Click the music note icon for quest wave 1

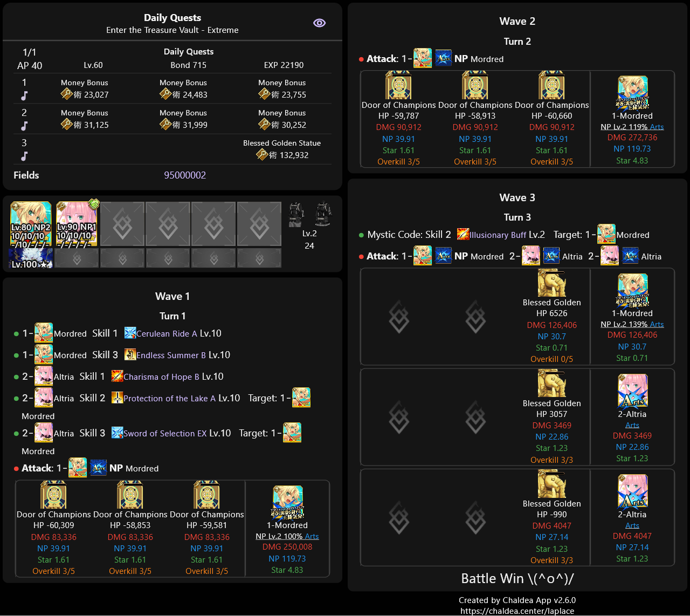[x=24, y=95]
